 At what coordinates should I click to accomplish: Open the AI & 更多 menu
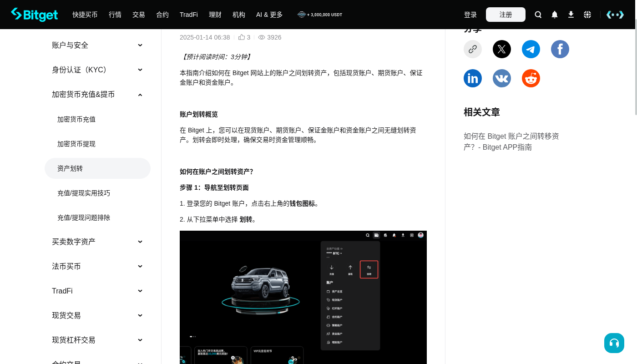coord(269,15)
